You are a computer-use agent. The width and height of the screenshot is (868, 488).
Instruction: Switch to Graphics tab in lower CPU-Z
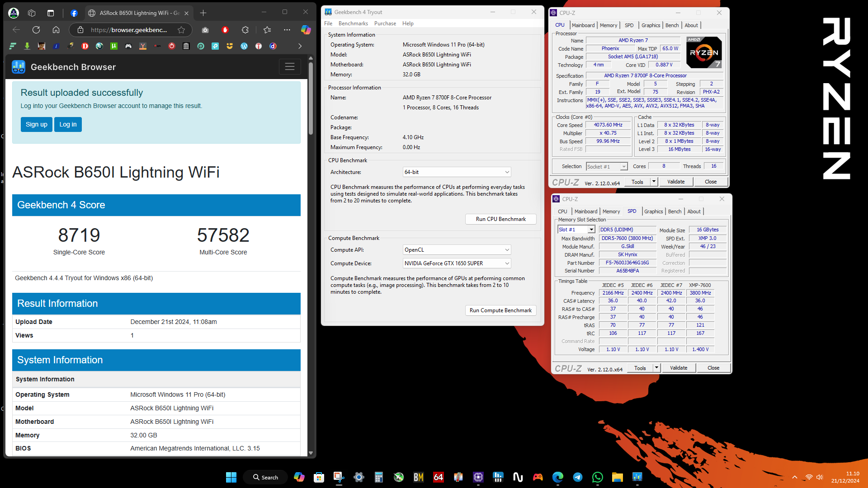653,211
